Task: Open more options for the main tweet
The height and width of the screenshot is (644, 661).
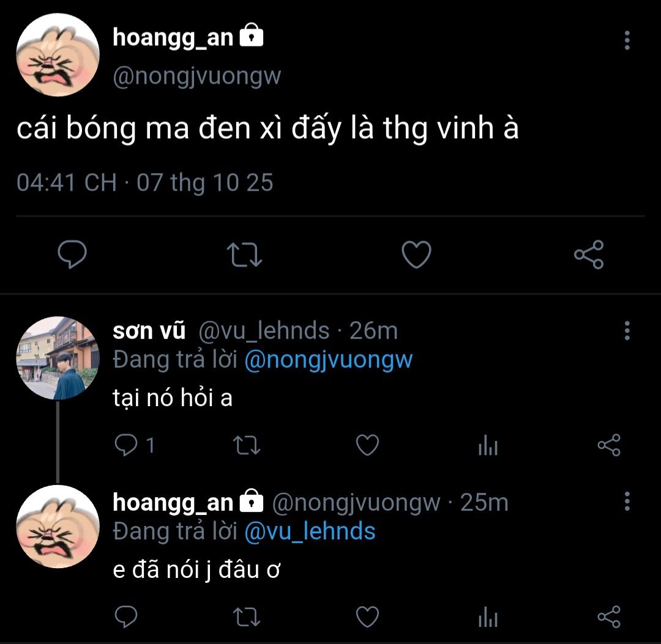Action: [x=627, y=41]
